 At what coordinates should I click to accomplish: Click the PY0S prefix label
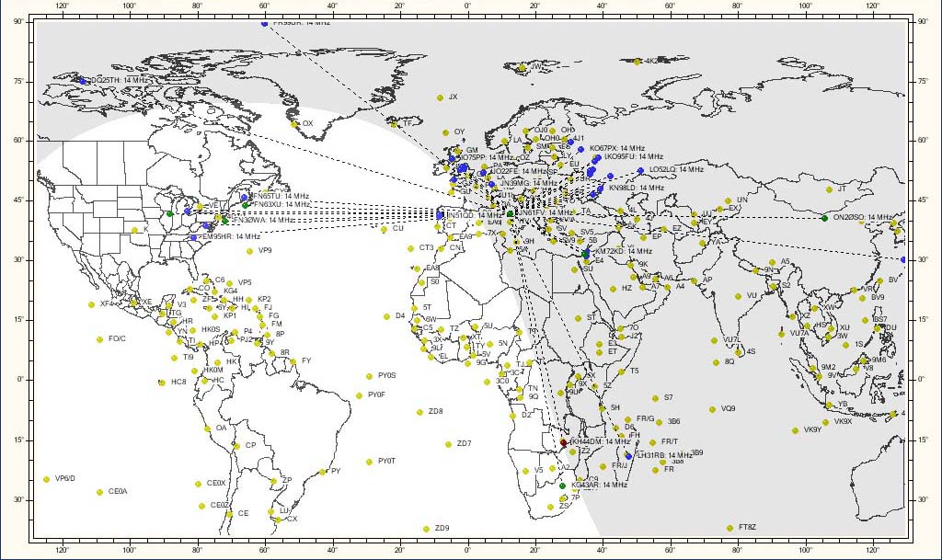[x=387, y=376]
